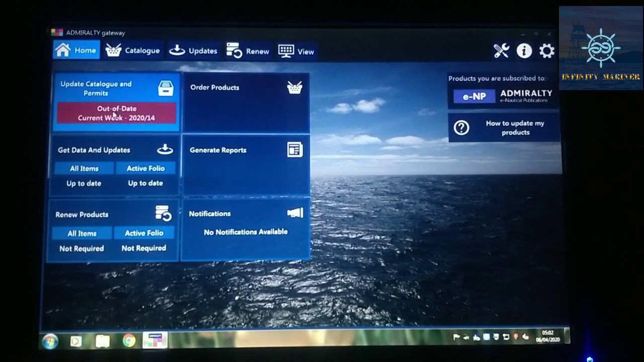Open the File Explorer folder taskbar icon
Screen dimensions: 644x362
[x=103, y=341]
